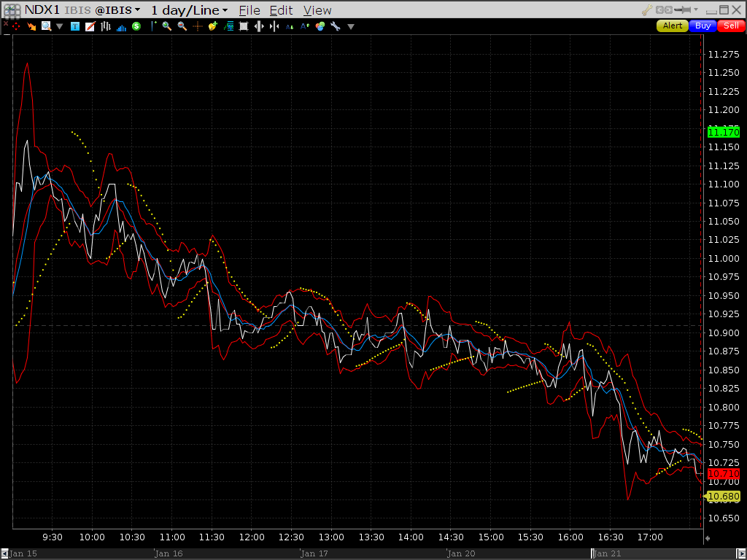Click the chain link window grouping icon

664,9
